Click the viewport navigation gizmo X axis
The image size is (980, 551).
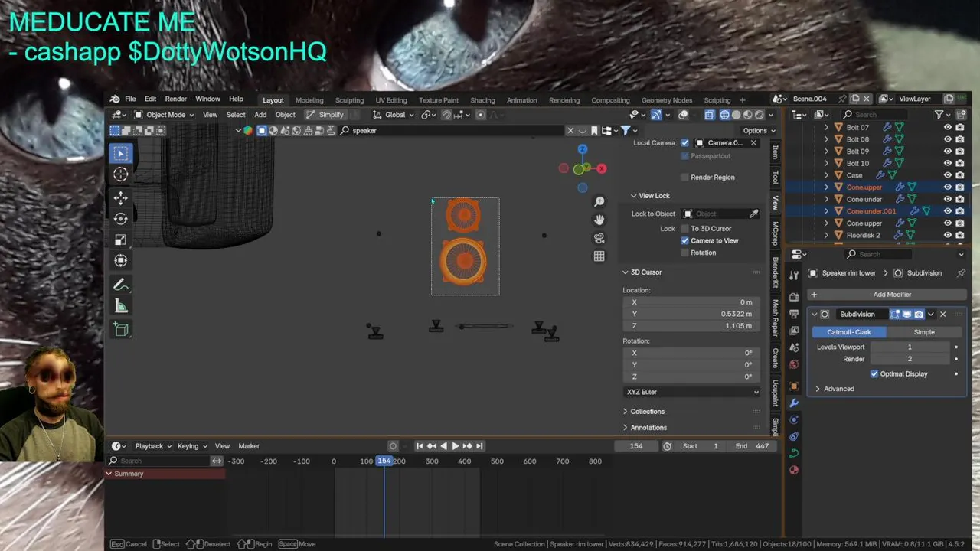[602, 168]
